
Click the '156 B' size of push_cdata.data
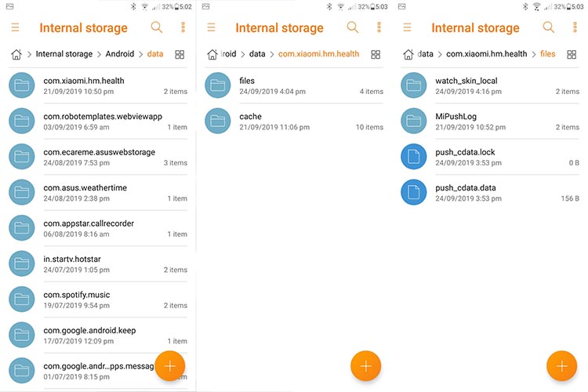coord(570,198)
